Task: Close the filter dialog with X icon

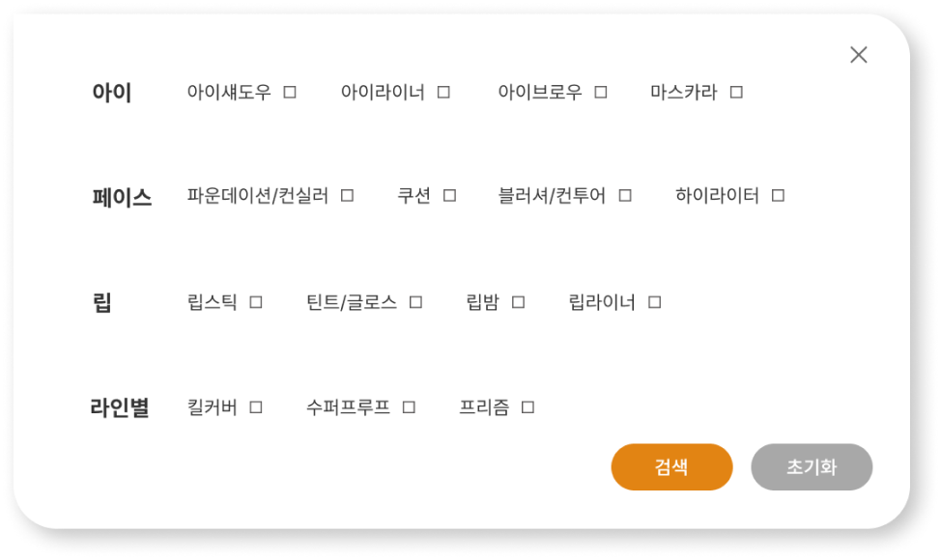Action: tap(859, 55)
